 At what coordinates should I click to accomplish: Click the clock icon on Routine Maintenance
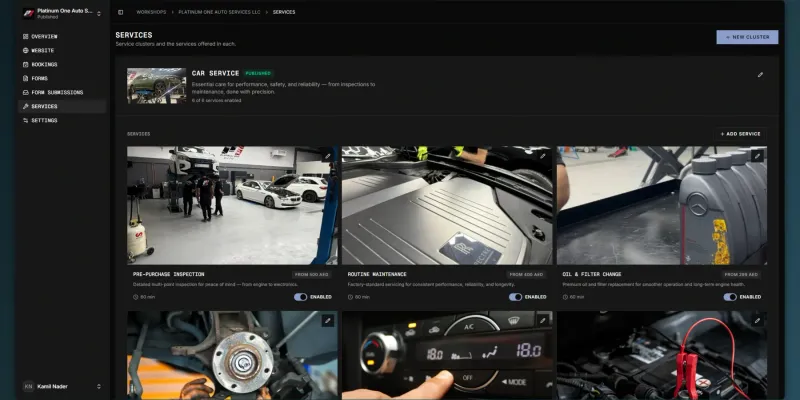pyautogui.click(x=350, y=297)
